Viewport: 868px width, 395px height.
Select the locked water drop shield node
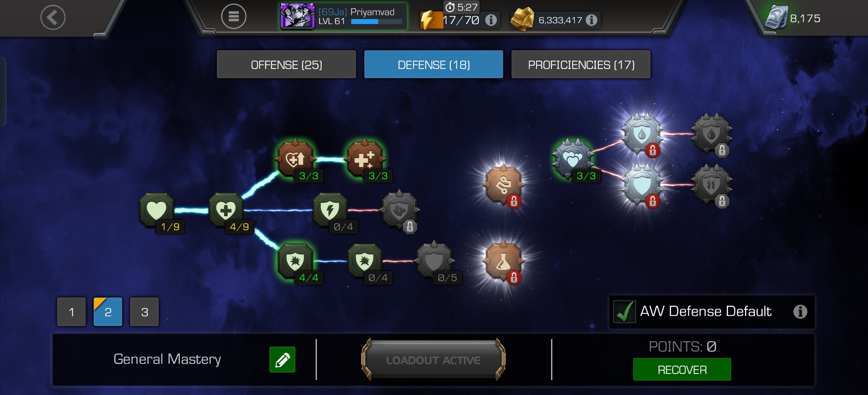[642, 133]
